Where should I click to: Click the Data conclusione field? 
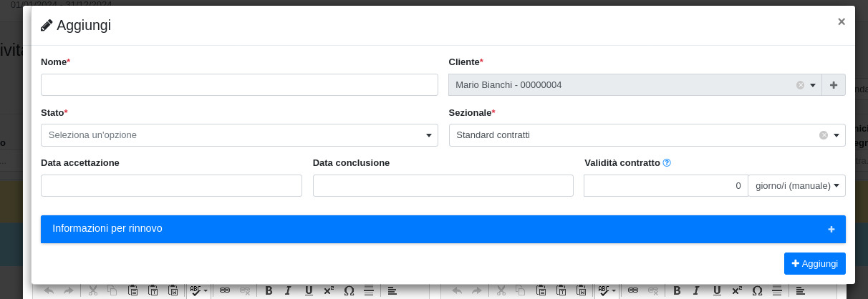(x=443, y=186)
